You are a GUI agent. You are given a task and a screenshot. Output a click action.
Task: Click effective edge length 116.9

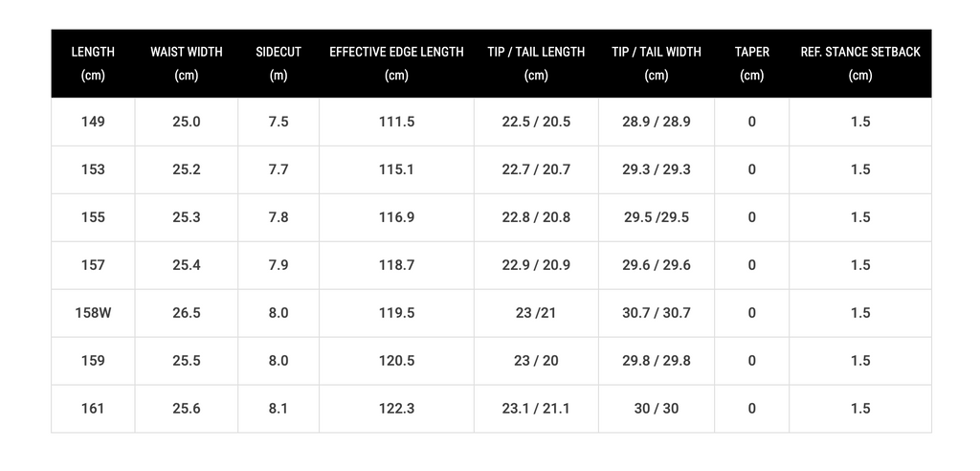[396, 217]
